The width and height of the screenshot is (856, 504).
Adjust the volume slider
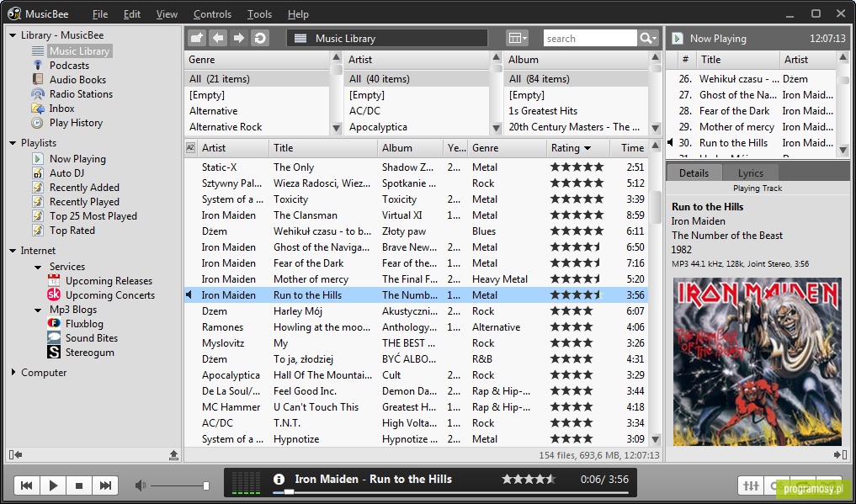[179, 485]
